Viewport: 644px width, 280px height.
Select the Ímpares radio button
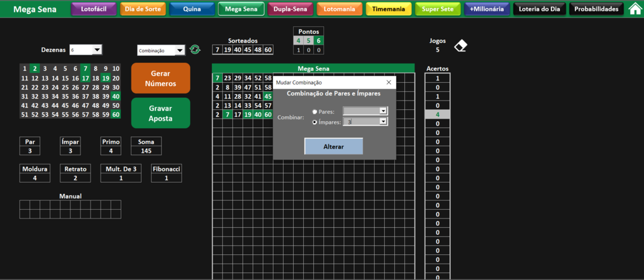click(x=315, y=122)
